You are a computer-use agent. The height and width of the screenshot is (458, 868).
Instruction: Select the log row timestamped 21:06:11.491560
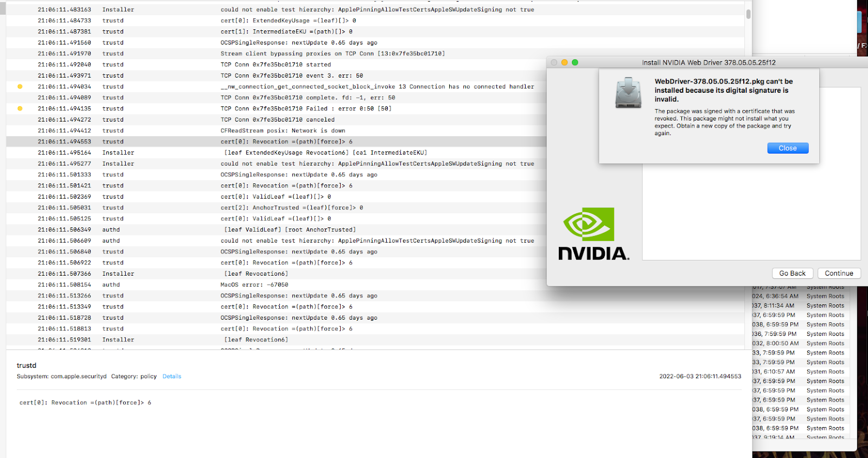point(375,42)
